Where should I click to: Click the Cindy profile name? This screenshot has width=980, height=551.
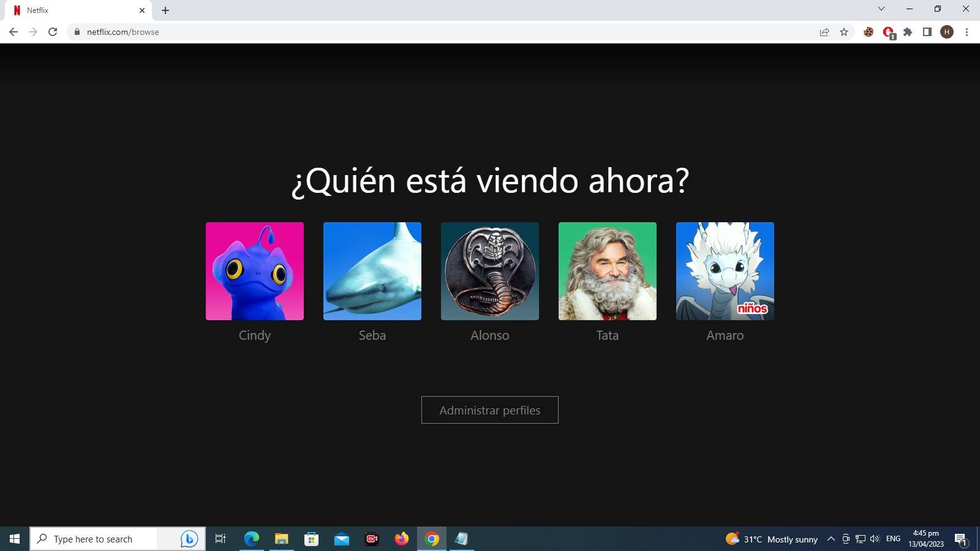[x=255, y=335]
